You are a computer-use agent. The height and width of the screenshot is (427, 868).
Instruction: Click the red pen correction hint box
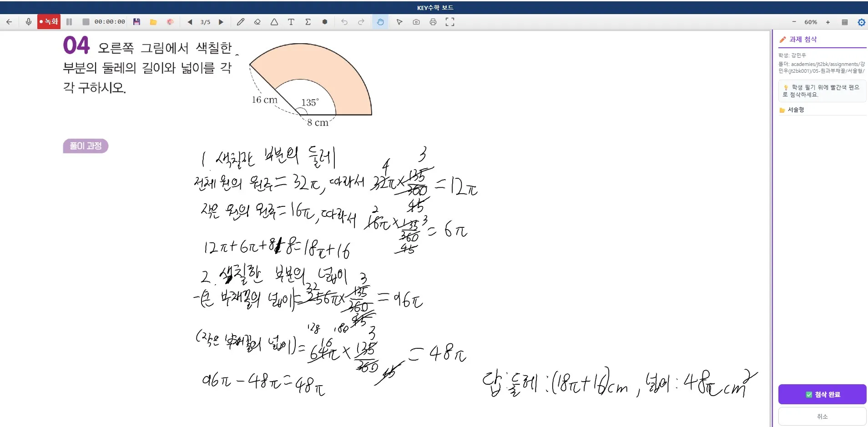tap(822, 91)
